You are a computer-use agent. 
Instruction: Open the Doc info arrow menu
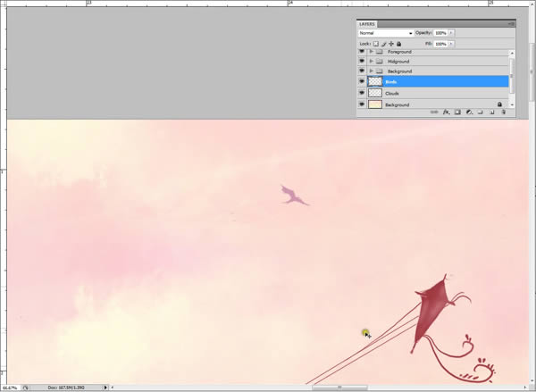tap(105, 388)
